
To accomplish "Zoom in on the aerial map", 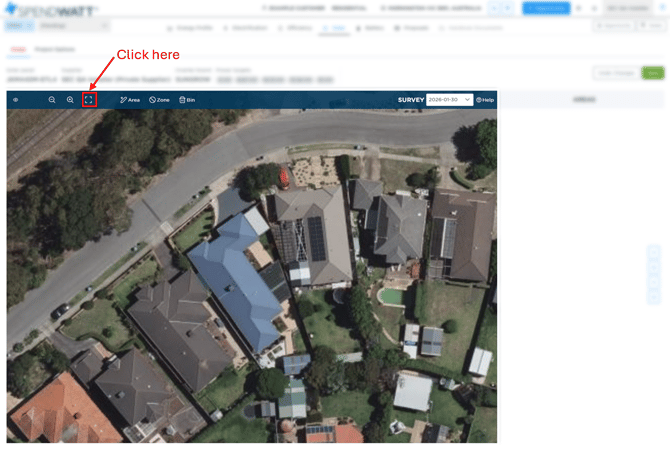I will [x=70, y=100].
